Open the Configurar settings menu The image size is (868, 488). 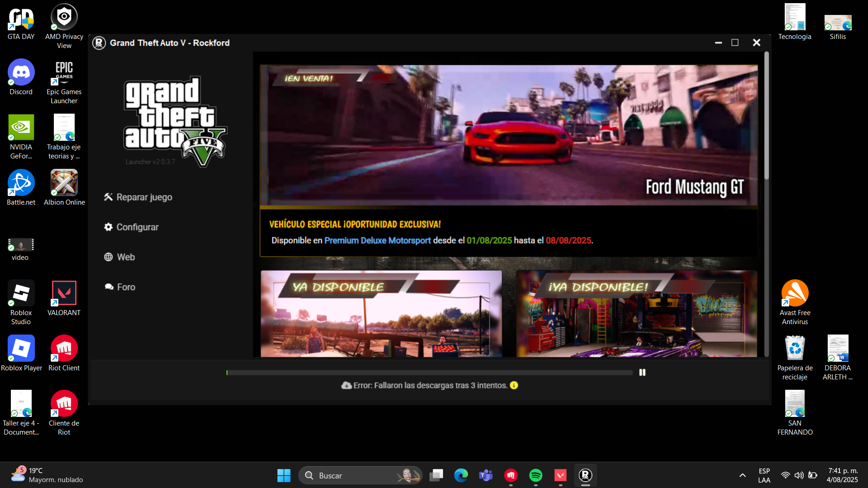[x=131, y=227]
